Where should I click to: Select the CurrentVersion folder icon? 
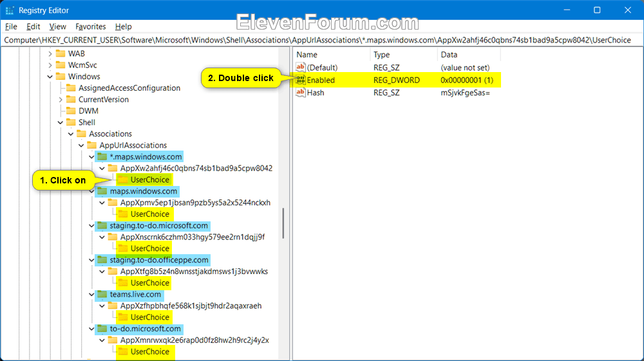click(71, 100)
